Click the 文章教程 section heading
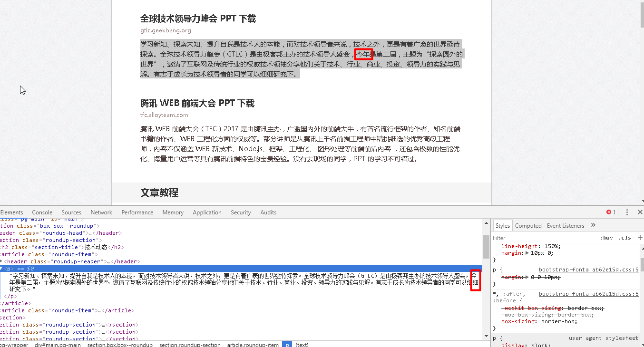The image size is (644, 347). pos(159,193)
